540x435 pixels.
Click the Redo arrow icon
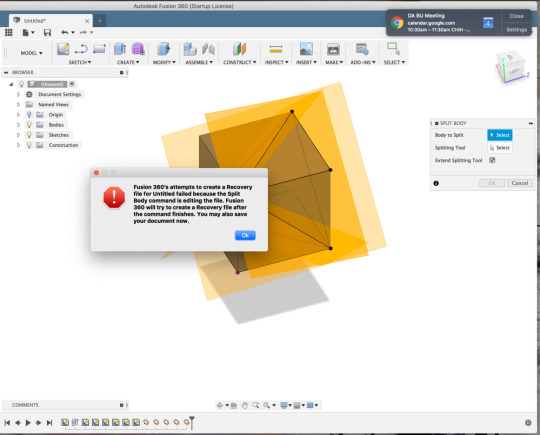83,32
